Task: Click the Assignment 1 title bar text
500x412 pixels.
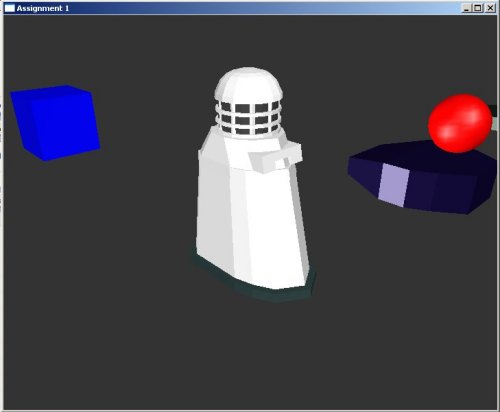Action: click(x=43, y=8)
